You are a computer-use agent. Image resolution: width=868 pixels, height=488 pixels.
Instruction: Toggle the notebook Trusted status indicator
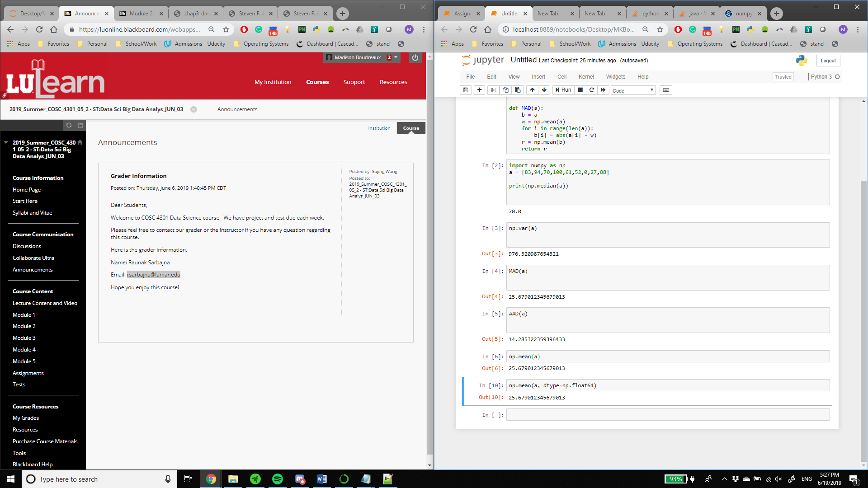pos(783,77)
